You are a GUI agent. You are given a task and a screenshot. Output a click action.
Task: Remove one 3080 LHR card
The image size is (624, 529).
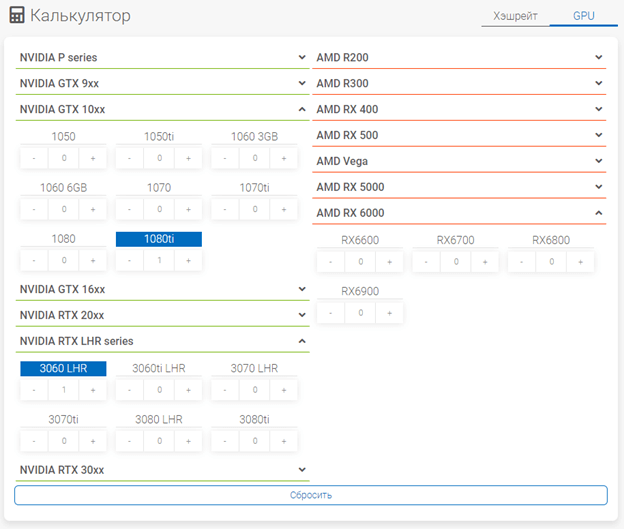(129, 441)
